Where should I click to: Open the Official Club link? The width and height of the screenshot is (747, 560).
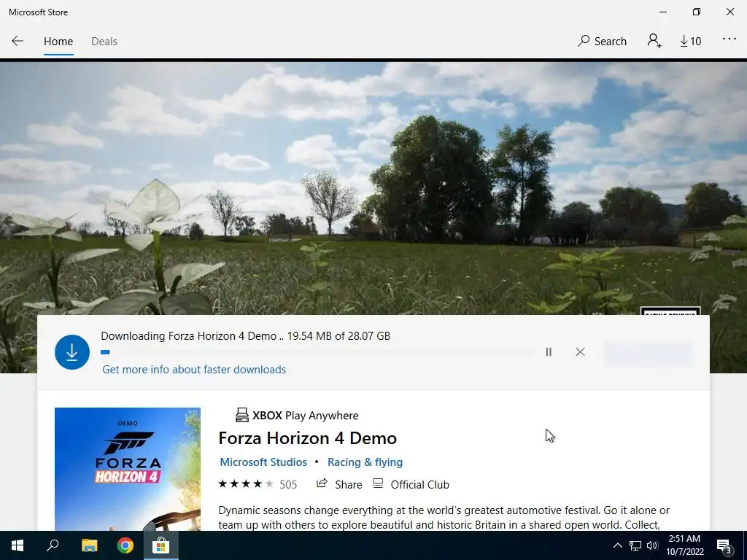(411, 484)
